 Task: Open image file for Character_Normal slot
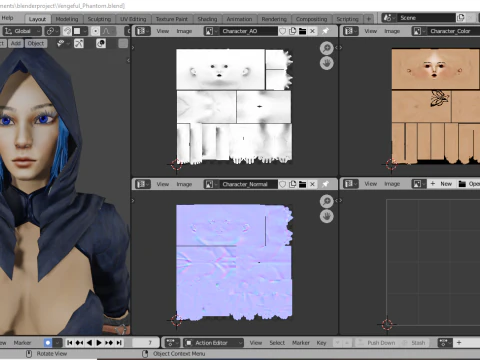pyautogui.click(x=302, y=184)
